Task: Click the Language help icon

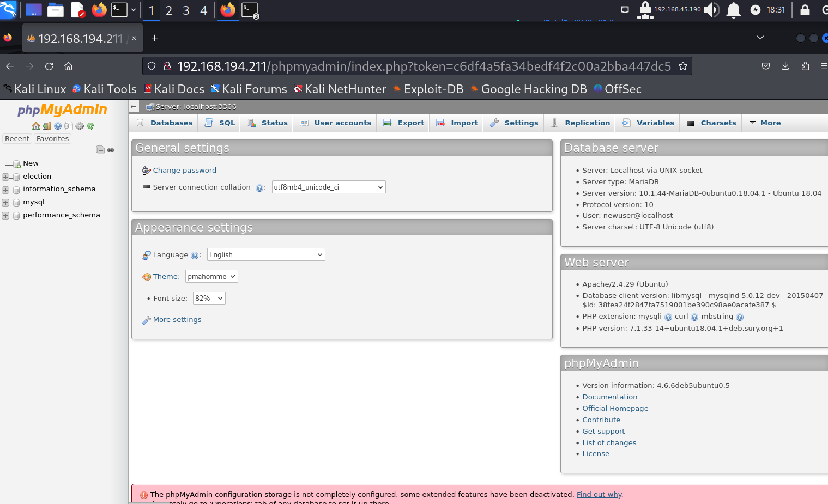Action: 195,256
